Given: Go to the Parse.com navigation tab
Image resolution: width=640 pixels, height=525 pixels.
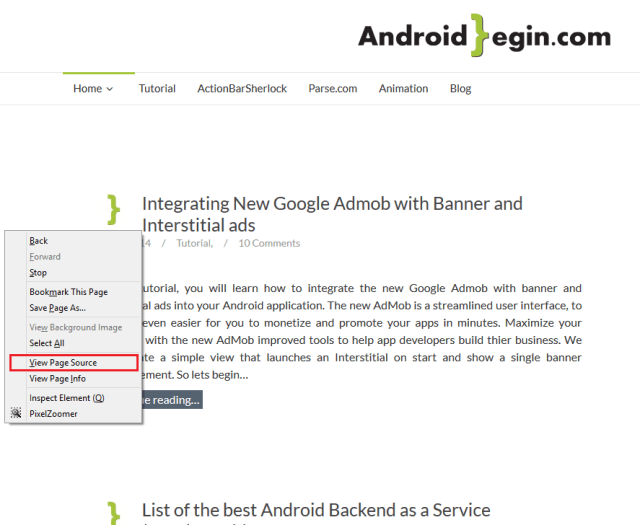Looking at the screenshot, I should (333, 89).
